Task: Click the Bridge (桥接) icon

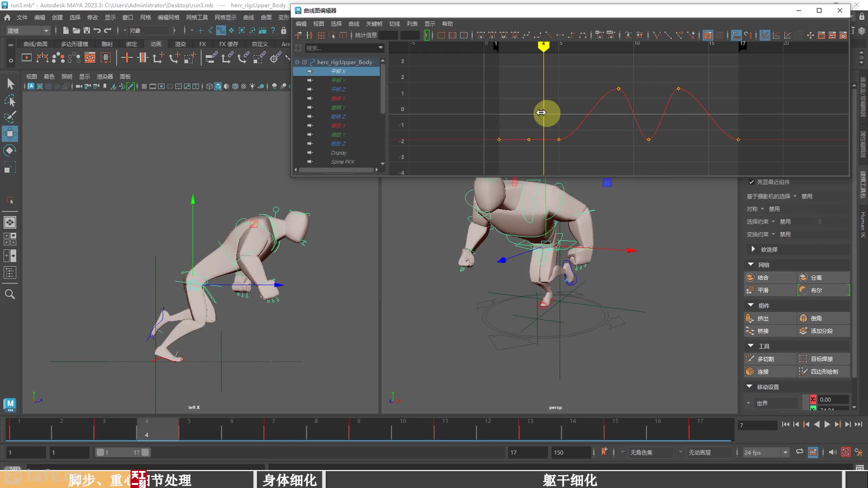Action: pos(750,331)
